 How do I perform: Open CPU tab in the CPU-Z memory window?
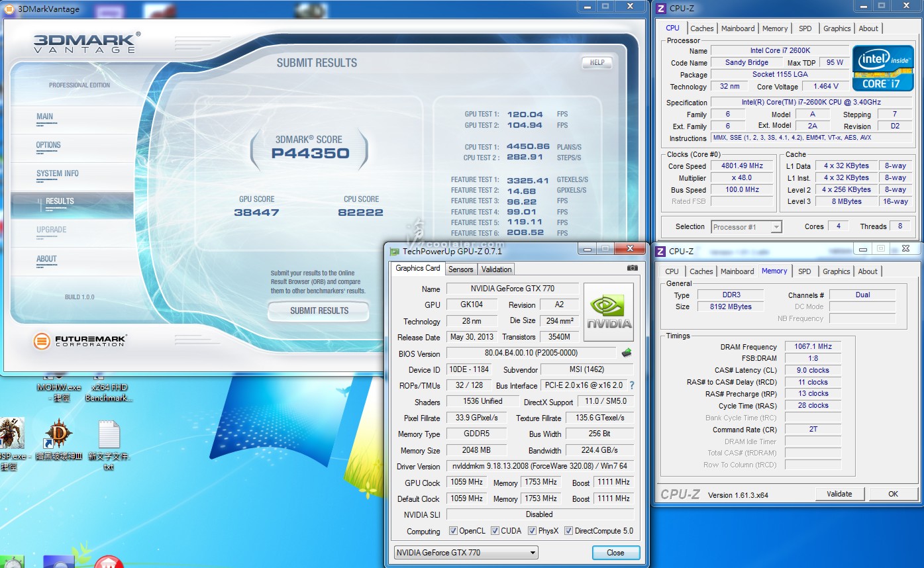point(672,271)
